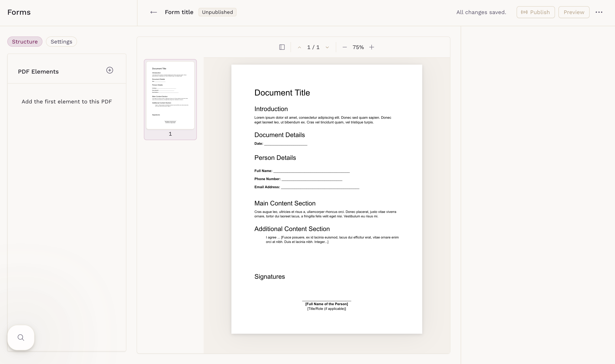615x364 pixels.
Task: Click the Publish button
Action: point(535,12)
